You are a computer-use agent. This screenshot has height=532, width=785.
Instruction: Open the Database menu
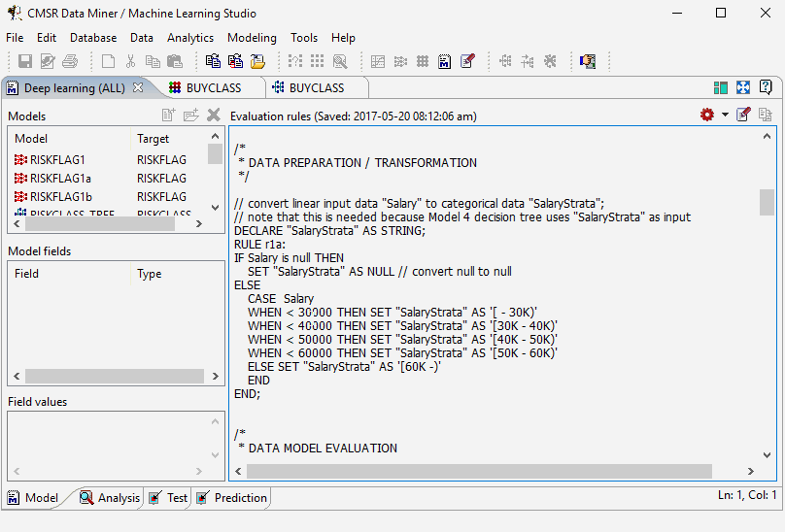click(93, 38)
